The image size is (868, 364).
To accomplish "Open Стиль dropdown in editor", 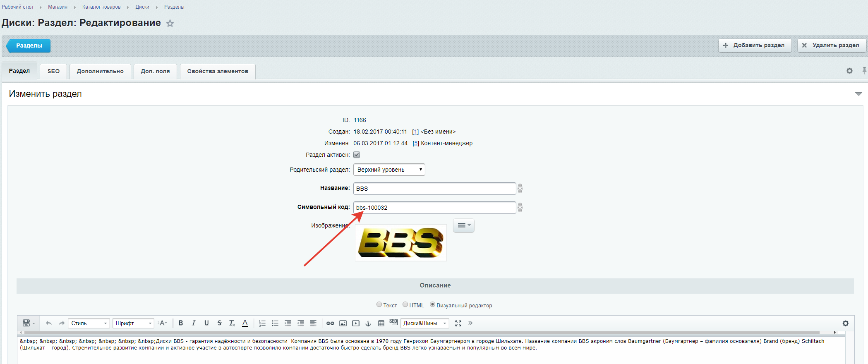I will [89, 323].
